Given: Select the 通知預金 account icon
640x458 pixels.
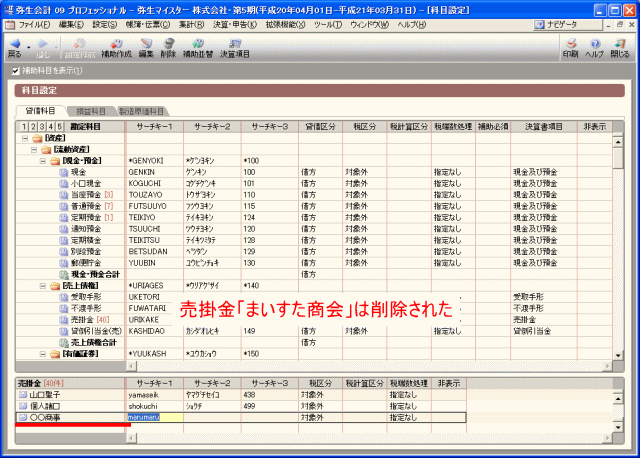Looking at the screenshot, I should pos(64,229).
